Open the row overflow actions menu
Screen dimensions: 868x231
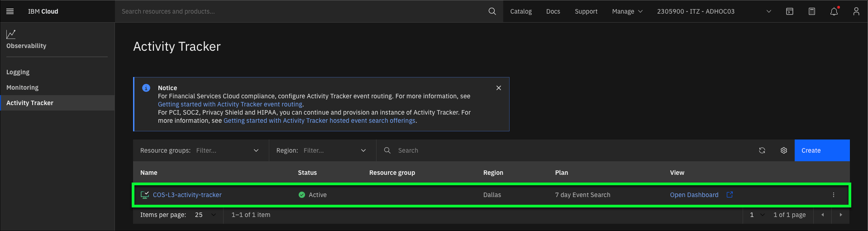tap(834, 195)
